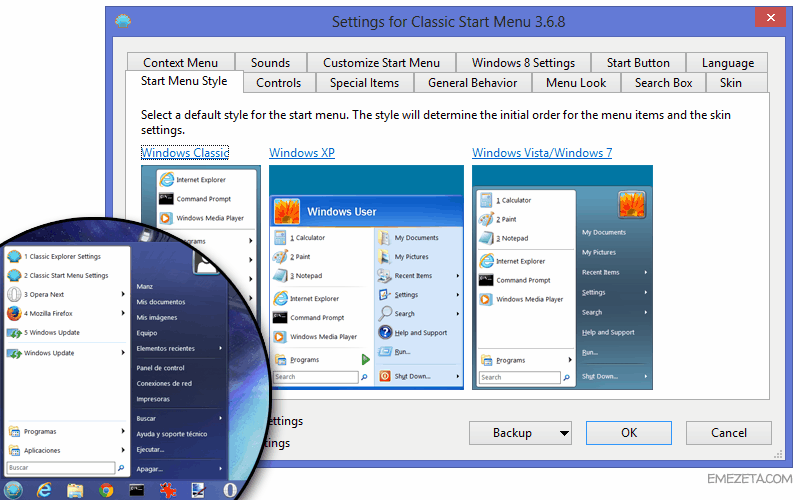Screen dimensions: 800x500
Task: Open the Special Items tab
Action: tap(364, 83)
